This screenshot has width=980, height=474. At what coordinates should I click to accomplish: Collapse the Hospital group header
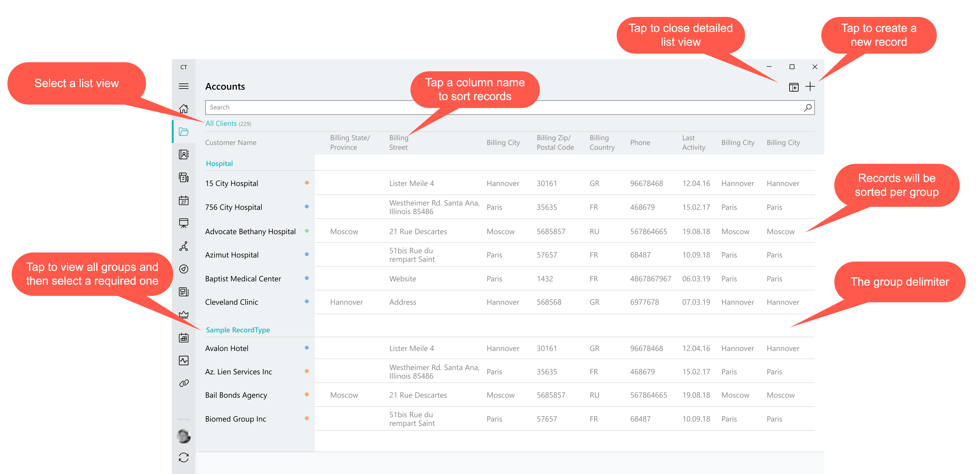[x=219, y=163]
